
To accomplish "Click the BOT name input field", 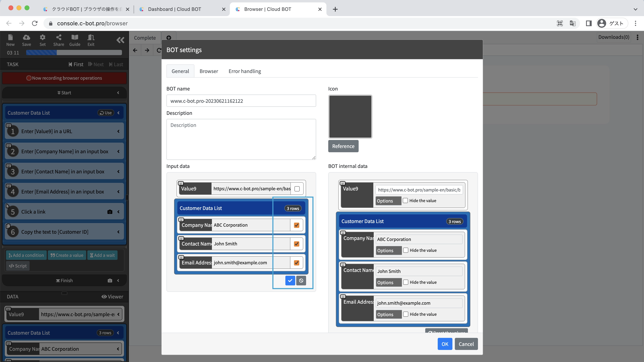I will pyautogui.click(x=241, y=101).
